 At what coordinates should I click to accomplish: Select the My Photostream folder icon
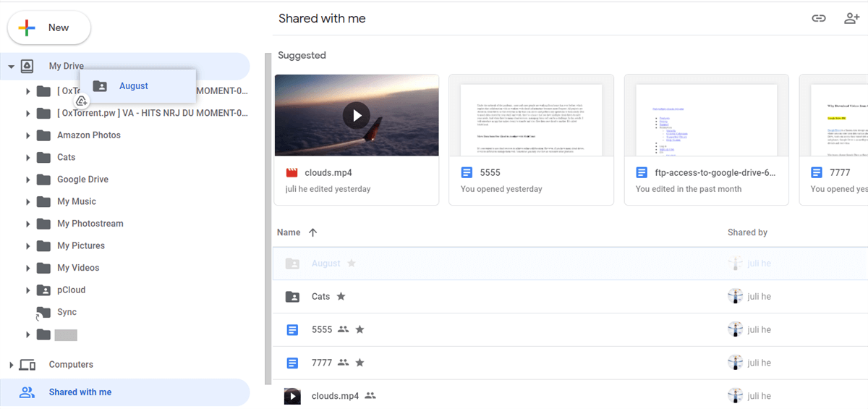(x=43, y=224)
